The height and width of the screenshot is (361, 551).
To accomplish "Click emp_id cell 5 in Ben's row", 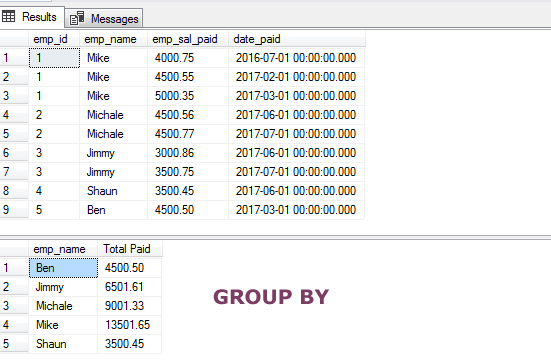I will (x=54, y=210).
